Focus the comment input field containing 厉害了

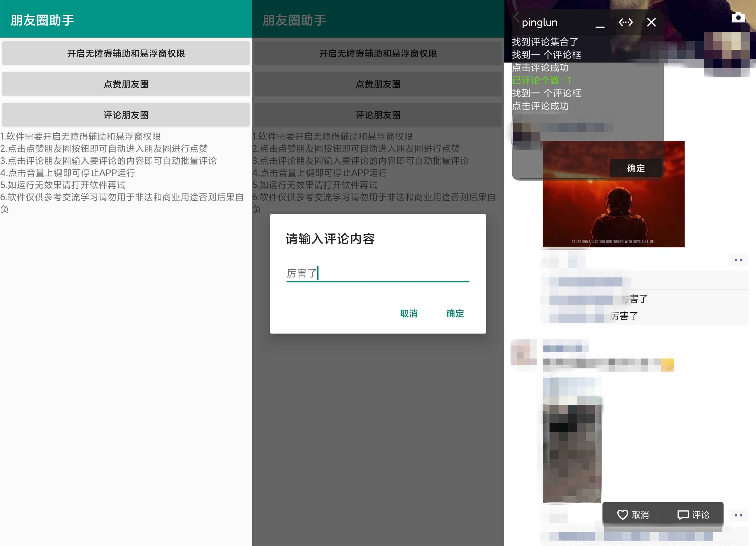coord(377,273)
